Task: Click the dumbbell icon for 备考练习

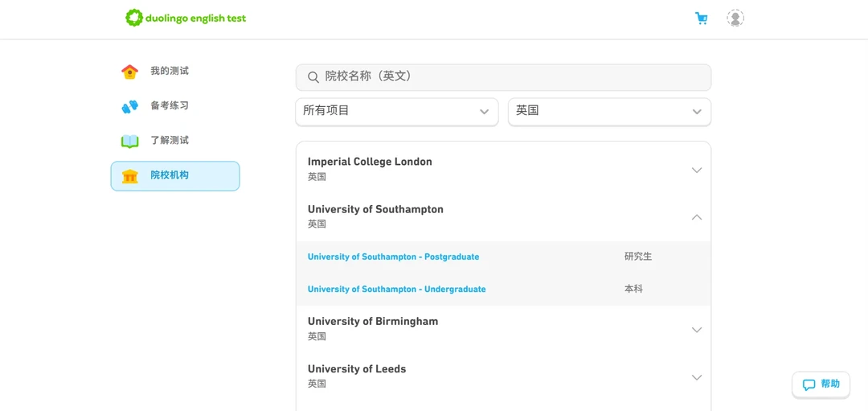Action: tap(130, 106)
